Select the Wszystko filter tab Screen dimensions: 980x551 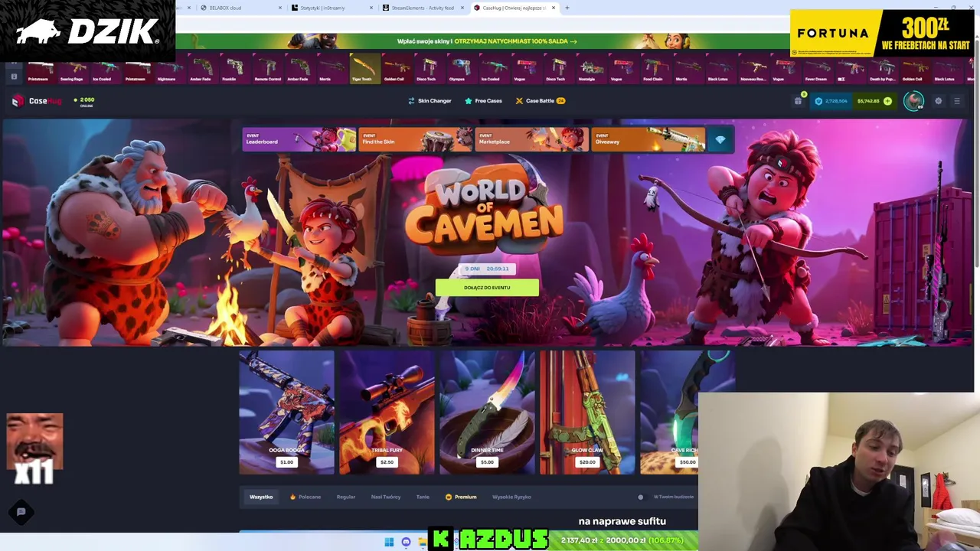click(x=261, y=497)
